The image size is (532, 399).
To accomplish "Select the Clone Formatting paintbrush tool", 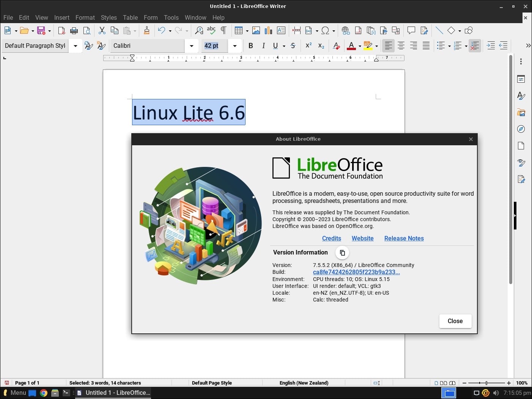I will click(147, 30).
